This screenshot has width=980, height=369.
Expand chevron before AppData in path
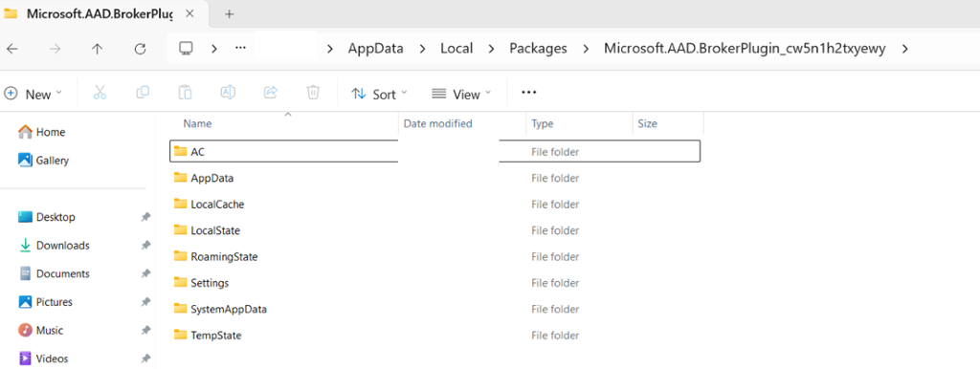[330, 49]
